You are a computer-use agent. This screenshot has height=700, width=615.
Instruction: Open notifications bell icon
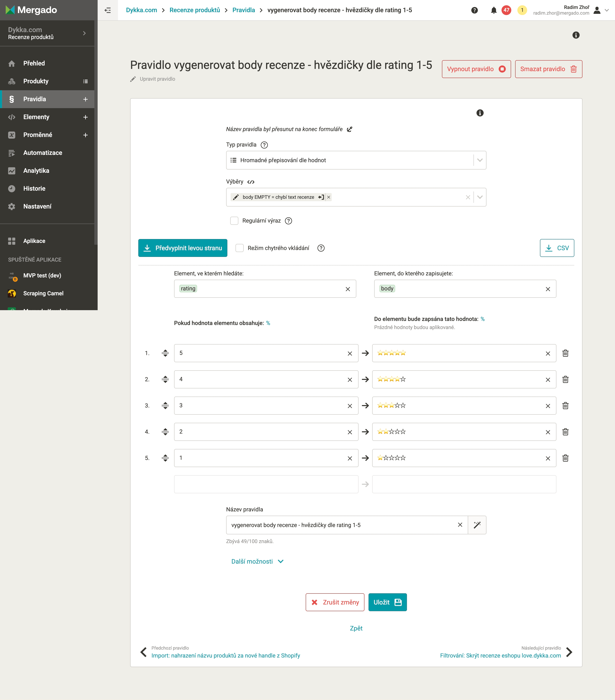(493, 10)
